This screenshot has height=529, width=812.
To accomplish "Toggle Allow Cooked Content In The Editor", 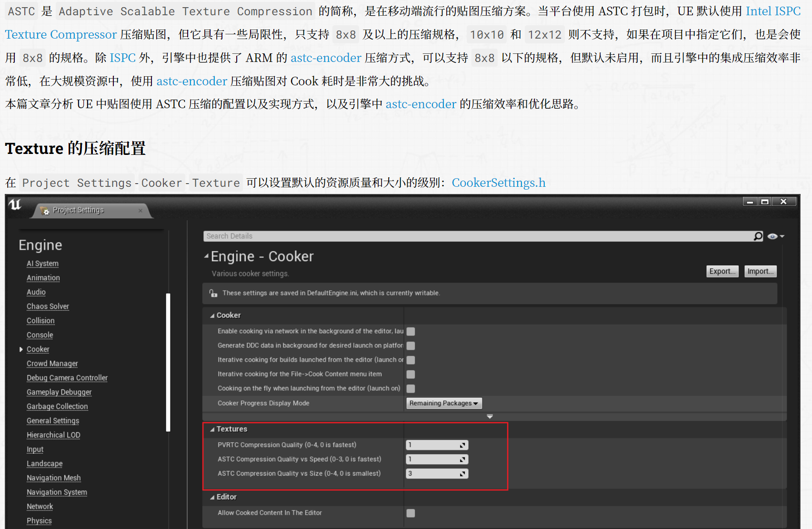I will (x=411, y=513).
